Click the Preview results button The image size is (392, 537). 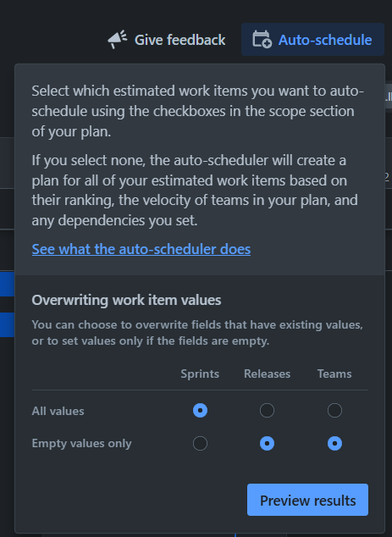click(x=308, y=500)
